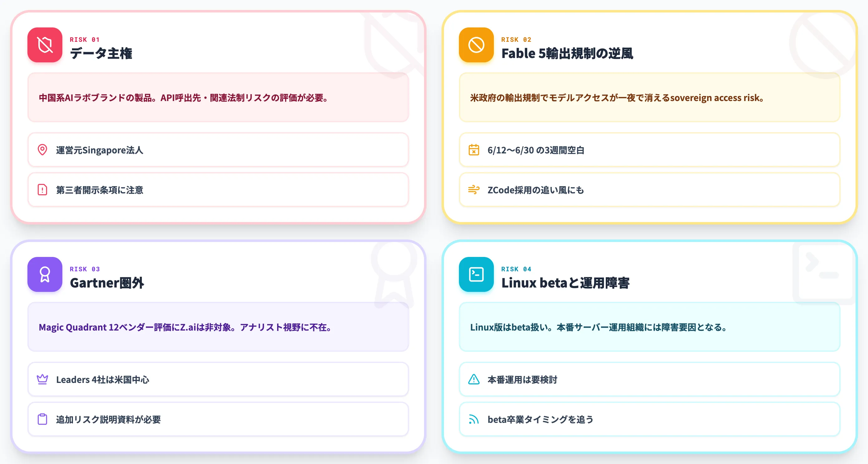The height and width of the screenshot is (464, 868).
Task: Click the clipboard icon beside 追加リスク説明資料が必要
Action: click(42, 419)
